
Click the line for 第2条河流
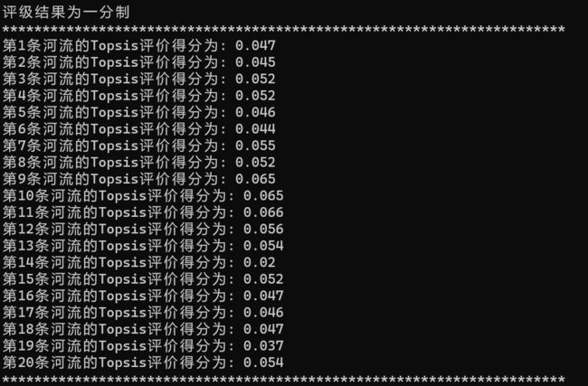click(139, 62)
